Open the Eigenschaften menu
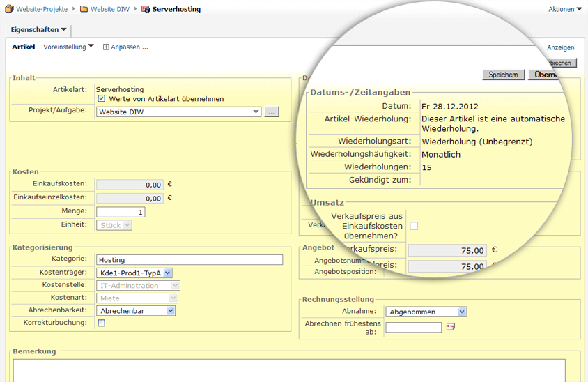This screenshot has width=588, height=382. pos(39,29)
